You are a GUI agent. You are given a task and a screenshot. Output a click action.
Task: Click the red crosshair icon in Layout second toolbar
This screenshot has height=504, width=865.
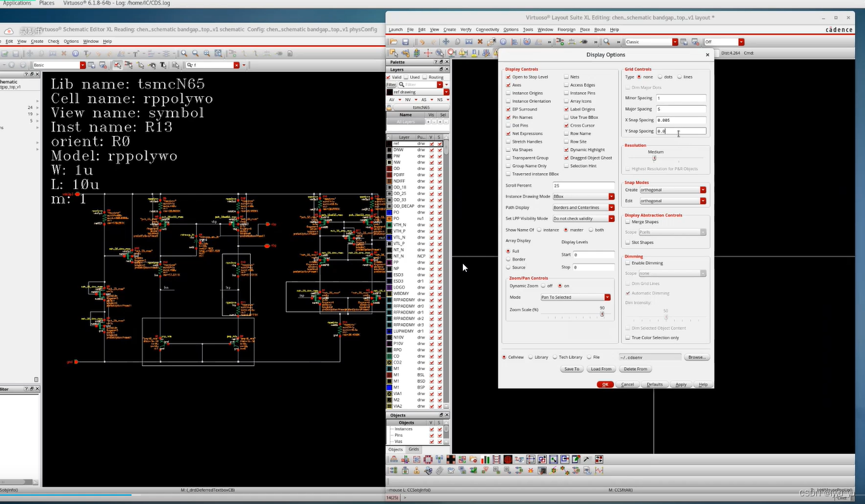point(428,53)
